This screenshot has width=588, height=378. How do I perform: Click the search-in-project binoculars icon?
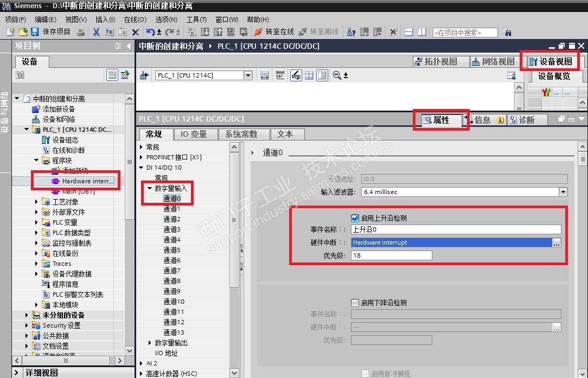(x=507, y=32)
